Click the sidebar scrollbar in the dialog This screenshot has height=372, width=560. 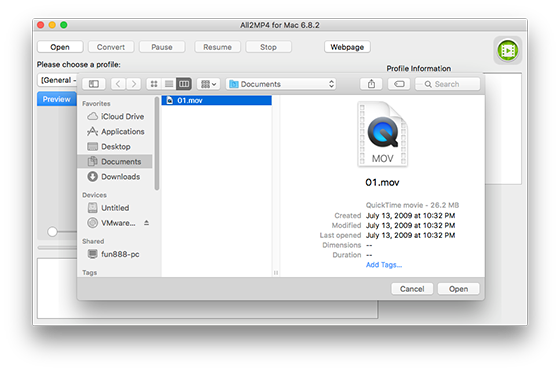pyautogui.click(x=157, y=143)
